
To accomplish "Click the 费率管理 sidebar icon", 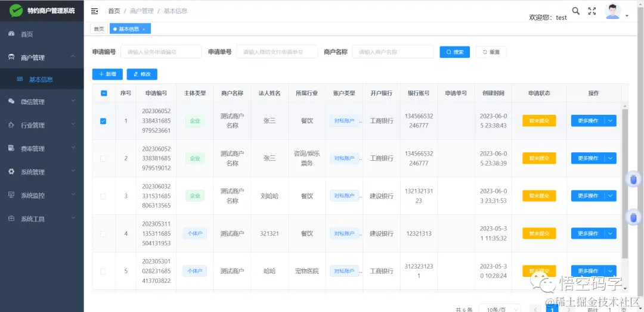I will (x=11, y=148).
